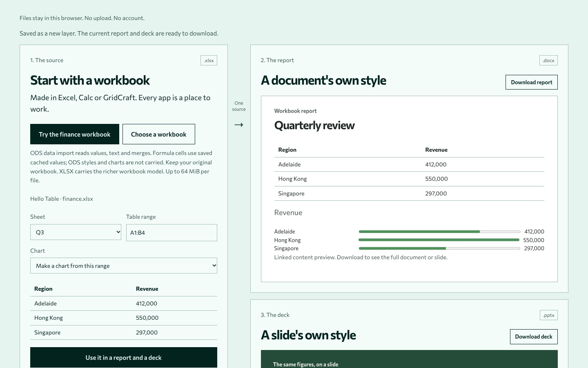This screenshot has height=368, width=588.
Task: Click the One source arrow icon
Action: pyautogui.click(x=239, y=125)
